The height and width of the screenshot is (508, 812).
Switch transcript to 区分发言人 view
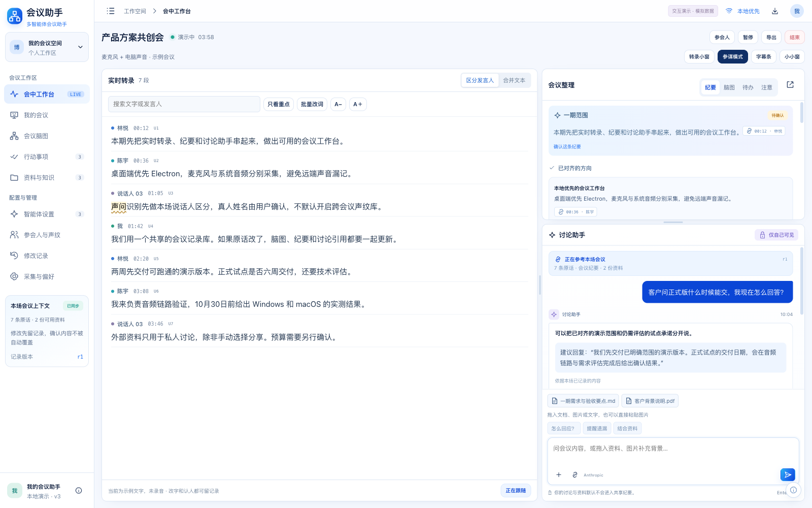480,80
